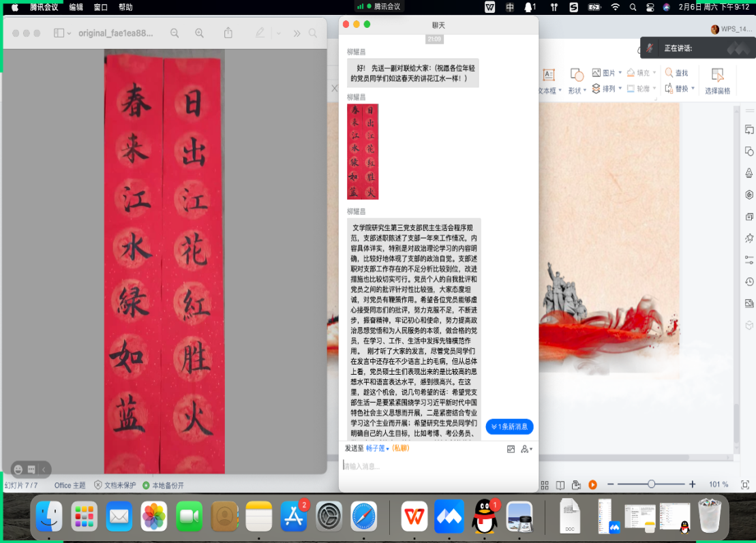The width and height of the screenshot is (756, 543).
Task: Open Tencent Meeting from the Dock
Action: point(449,516)
